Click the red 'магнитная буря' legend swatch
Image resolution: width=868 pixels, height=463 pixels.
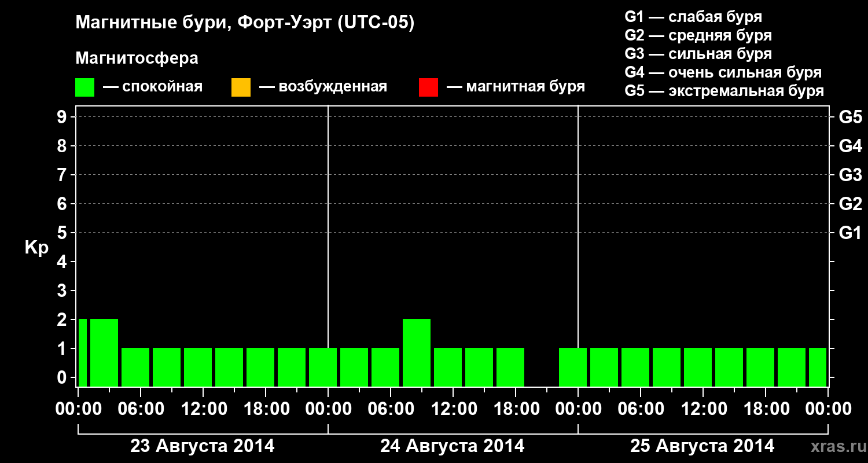tap(428, 87)
